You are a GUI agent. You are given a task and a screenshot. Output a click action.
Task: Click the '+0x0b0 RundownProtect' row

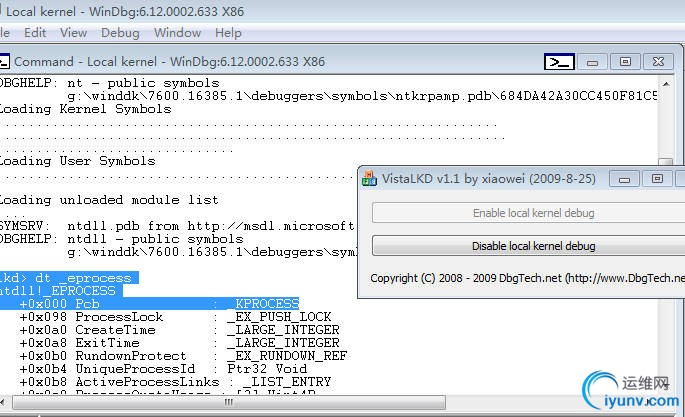[183, 356]
